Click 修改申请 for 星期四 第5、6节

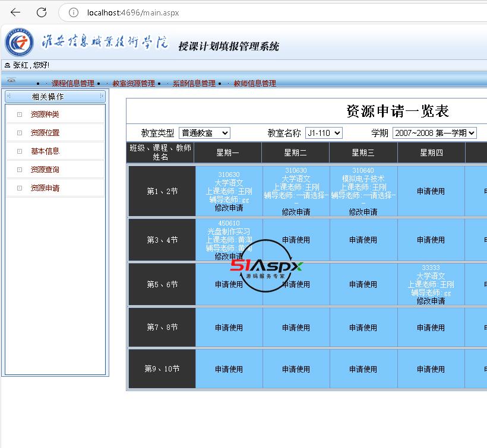pyautogui.click(x=431, y=301)
